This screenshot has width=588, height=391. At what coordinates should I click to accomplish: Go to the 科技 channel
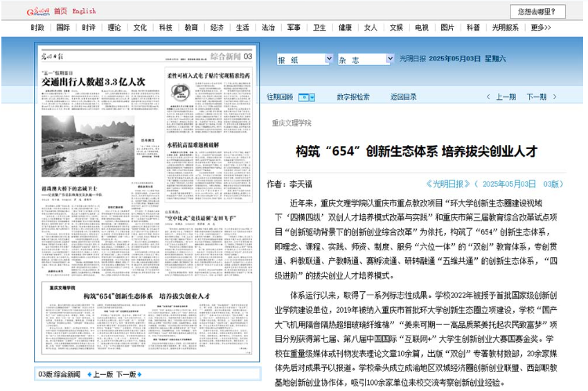166,28
